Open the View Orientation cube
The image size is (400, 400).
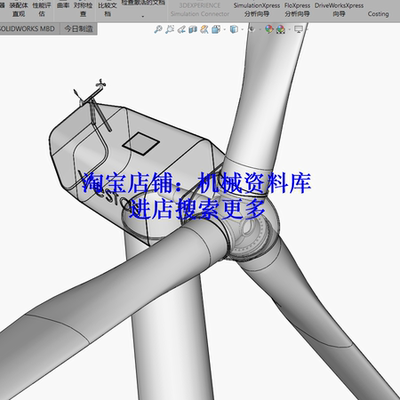(216, 29)
